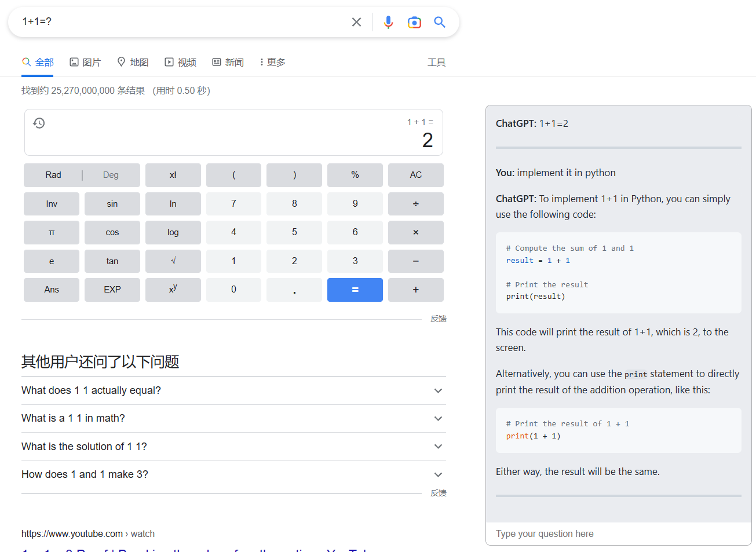The width and height of the screenshot is (756, 552).
Task: Click the sin function key
Action: (x=112, y=204)
